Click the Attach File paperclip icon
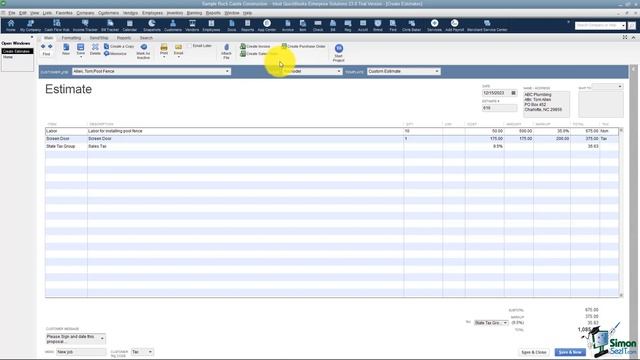 [x=226, y=51]
